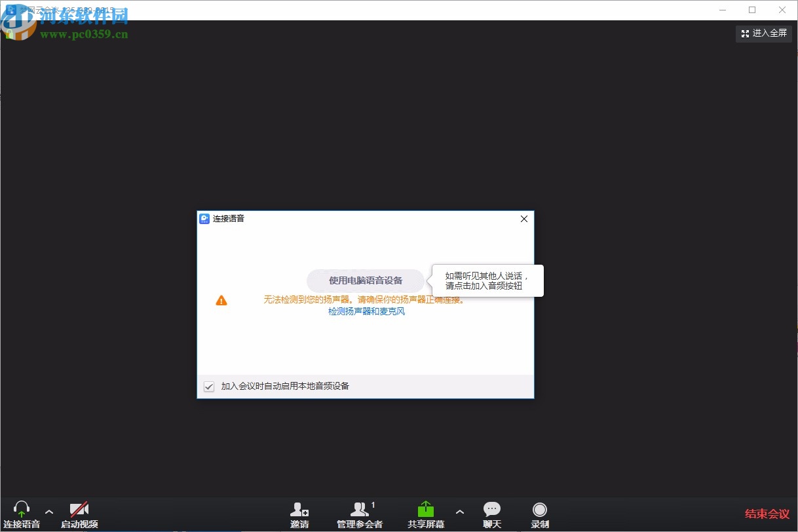Switch to 进入全屏 full screen mode
798x532 pixels.
coord(763,33)
